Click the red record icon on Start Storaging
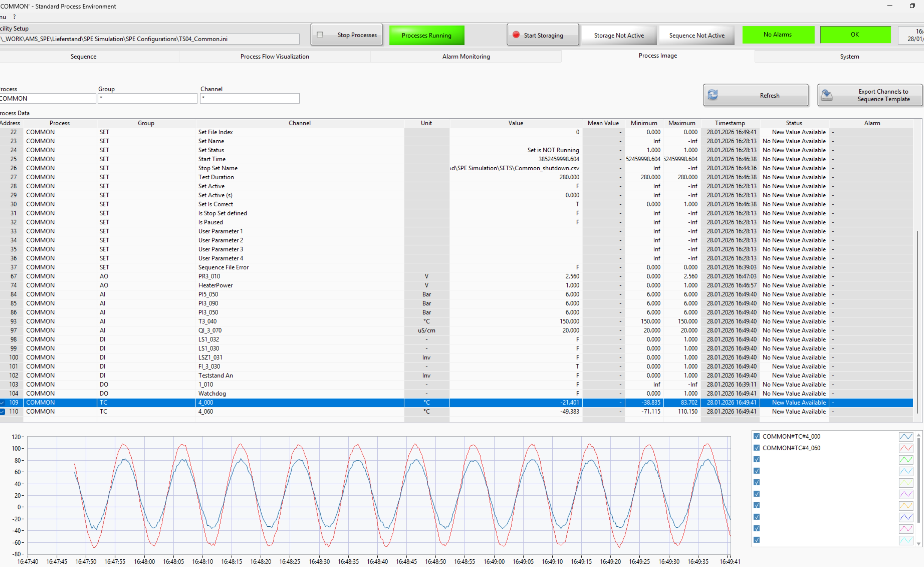This screenshot has width=924, height=567. (x=516, y=34)
